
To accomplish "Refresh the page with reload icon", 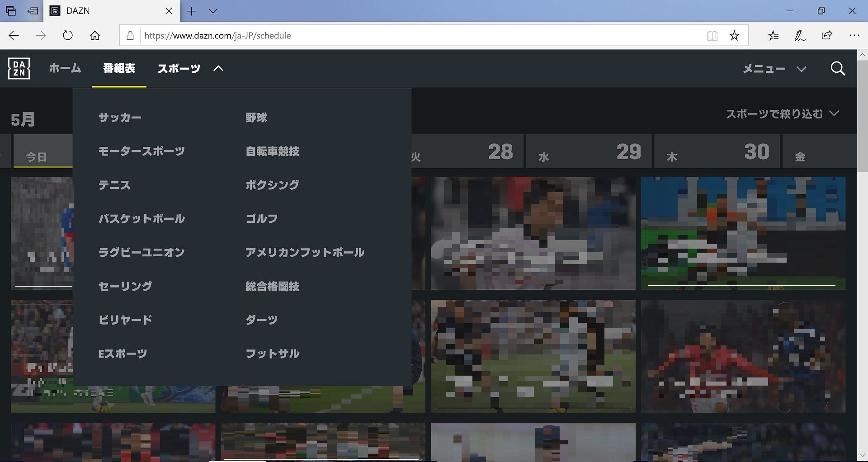I will (x=68, y=35).
